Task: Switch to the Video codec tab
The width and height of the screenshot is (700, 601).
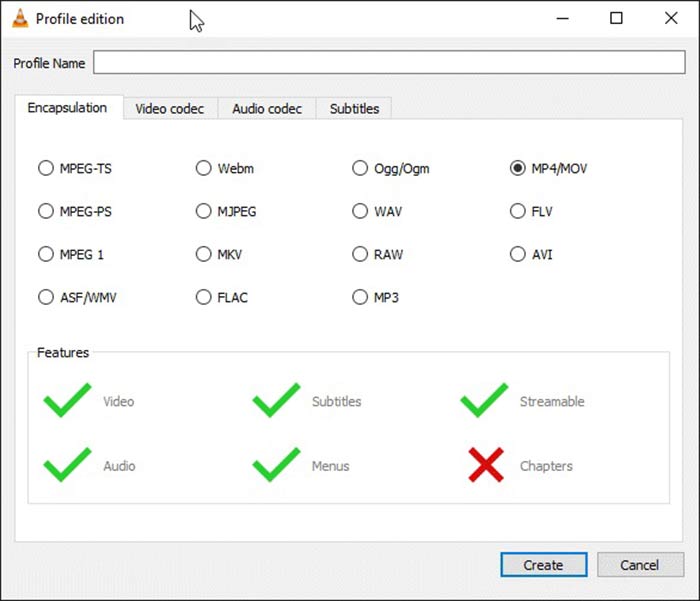Action: [x=169, y=108]
